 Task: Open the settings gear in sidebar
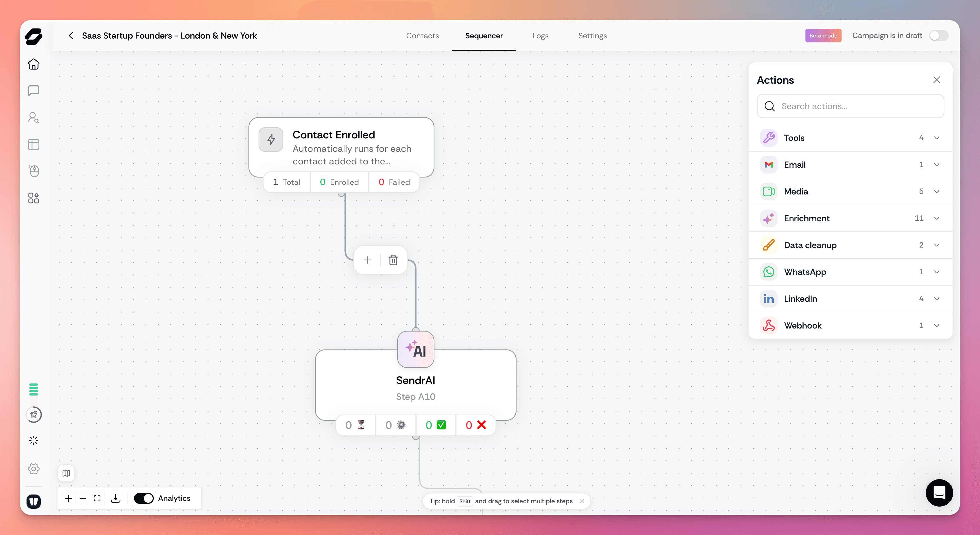pyautogui.click(x=33, y=469)
